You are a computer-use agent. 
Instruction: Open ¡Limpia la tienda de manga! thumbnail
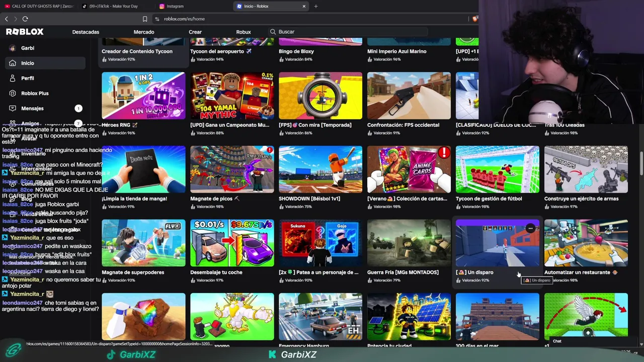pyautogui.click(x=143, y=169)
